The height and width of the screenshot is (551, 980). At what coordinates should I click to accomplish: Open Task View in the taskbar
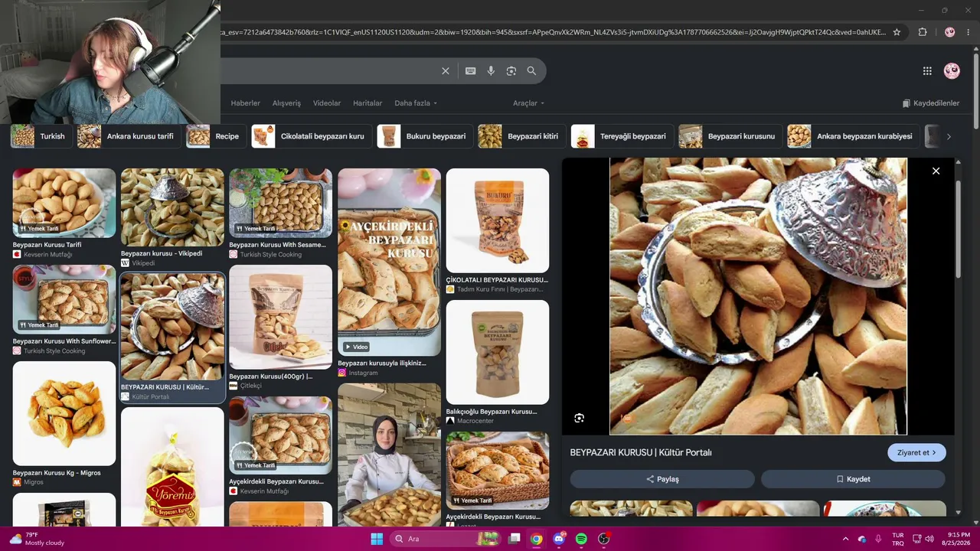[x=514, y=539]
